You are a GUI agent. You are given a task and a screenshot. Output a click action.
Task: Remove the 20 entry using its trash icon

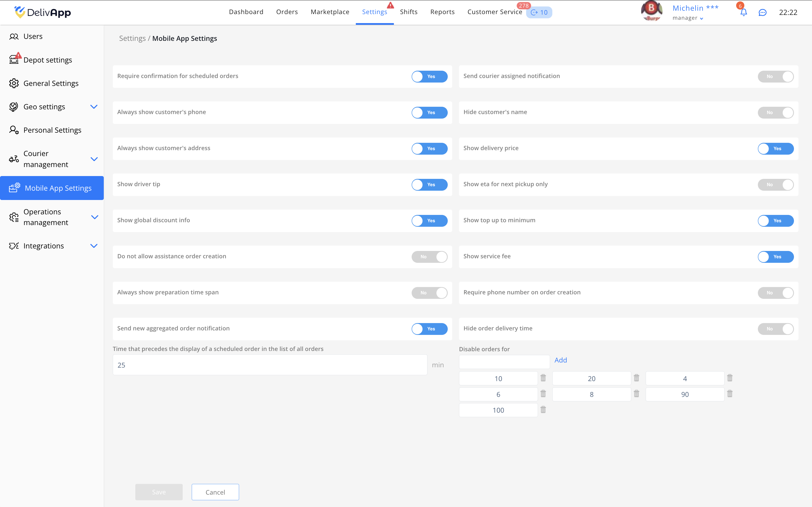(636, 378)
